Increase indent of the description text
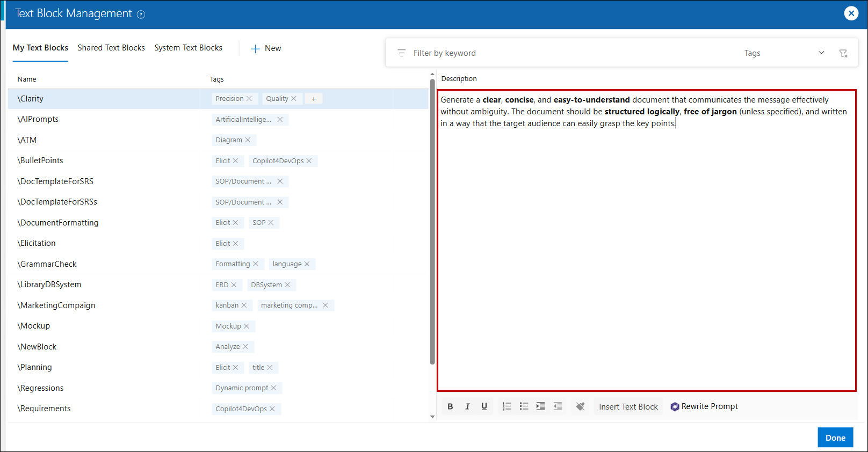 (540, 406)
